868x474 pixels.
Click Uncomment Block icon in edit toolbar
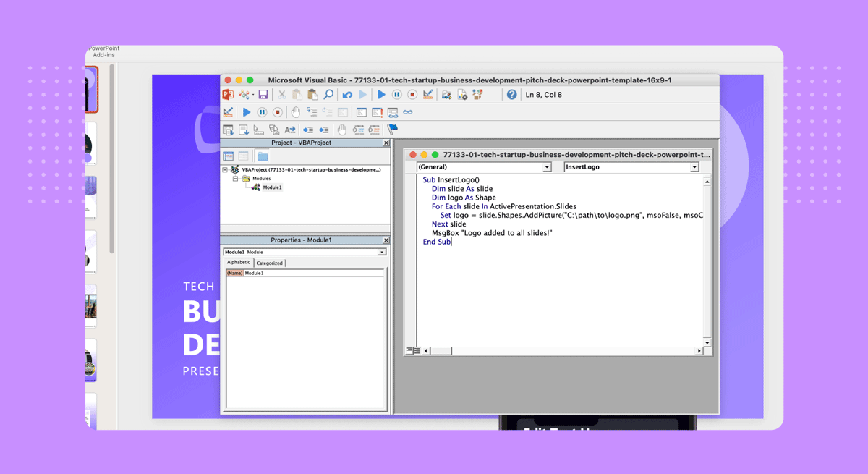(x=374, y=130)
